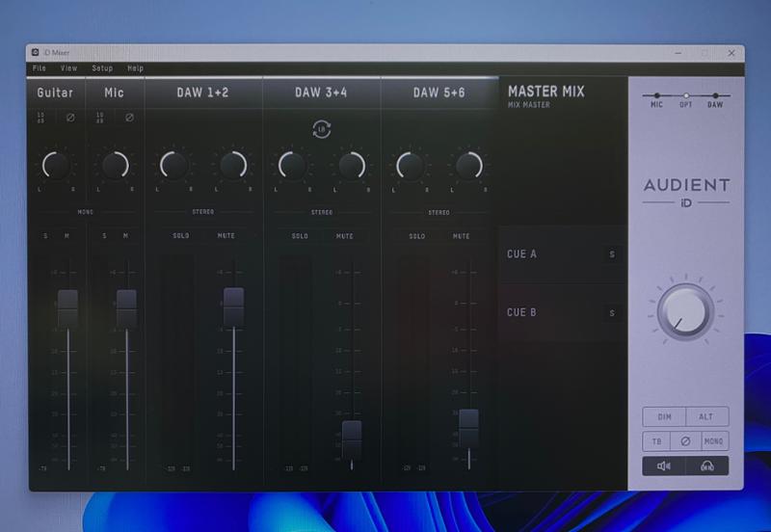Select the Mic channel name label
This screenshot has height=532, width=771.
tap(114, 93)
